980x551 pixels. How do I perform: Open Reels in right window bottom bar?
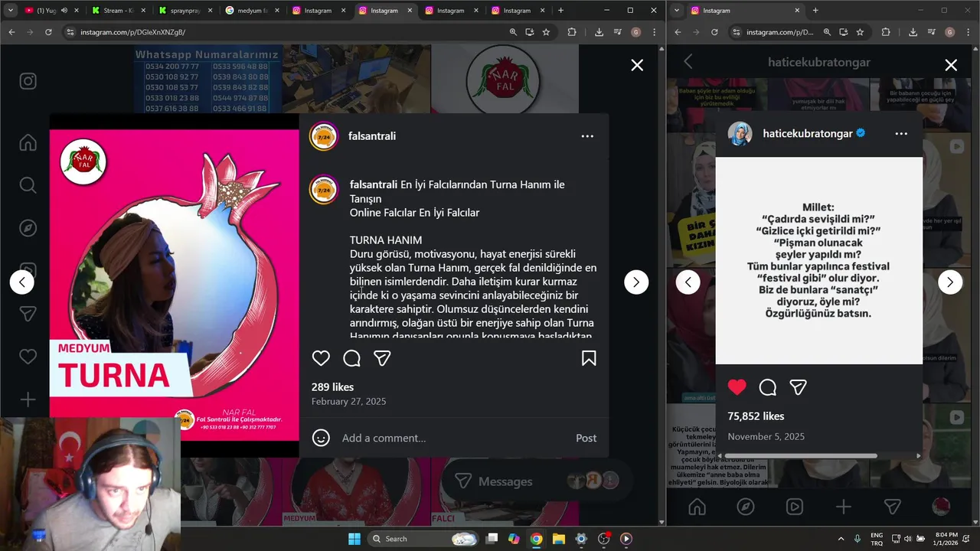click(x=795, y=507)
